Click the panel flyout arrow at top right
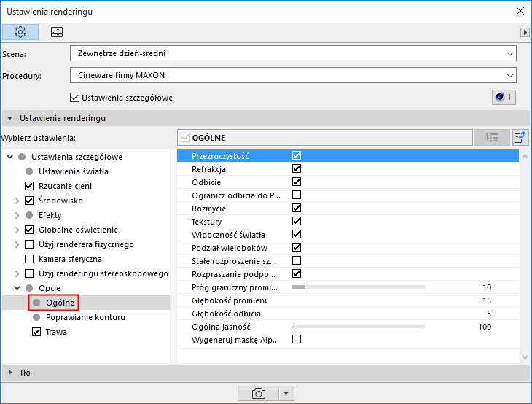Image resolution: width=532 pixels, height=404 pixels. click(525, 32)
